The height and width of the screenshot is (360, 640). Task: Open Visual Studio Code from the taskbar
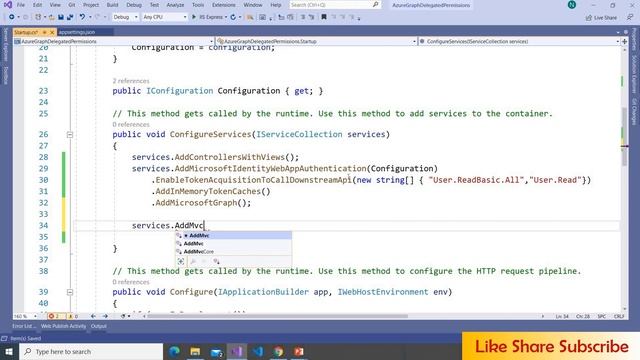click(x=258, y=351)
